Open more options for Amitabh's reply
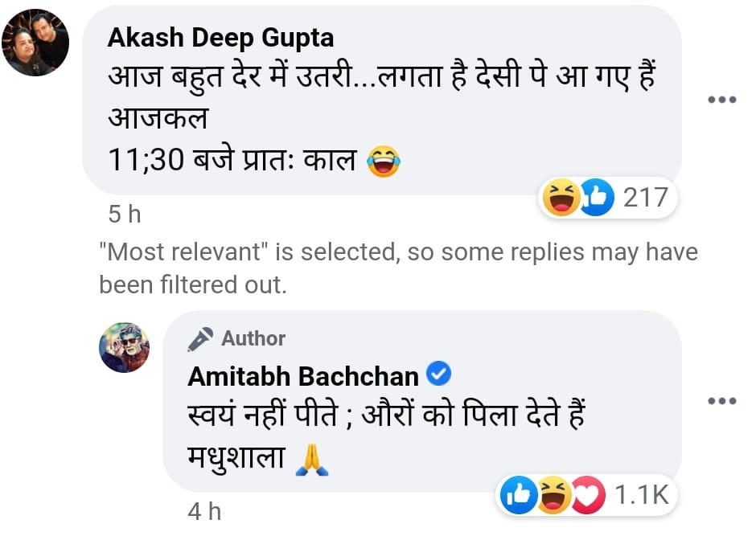 (x=721, y=401)
